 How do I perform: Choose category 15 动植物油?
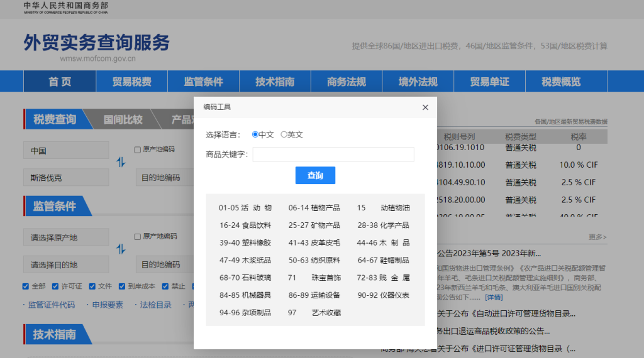383,208
